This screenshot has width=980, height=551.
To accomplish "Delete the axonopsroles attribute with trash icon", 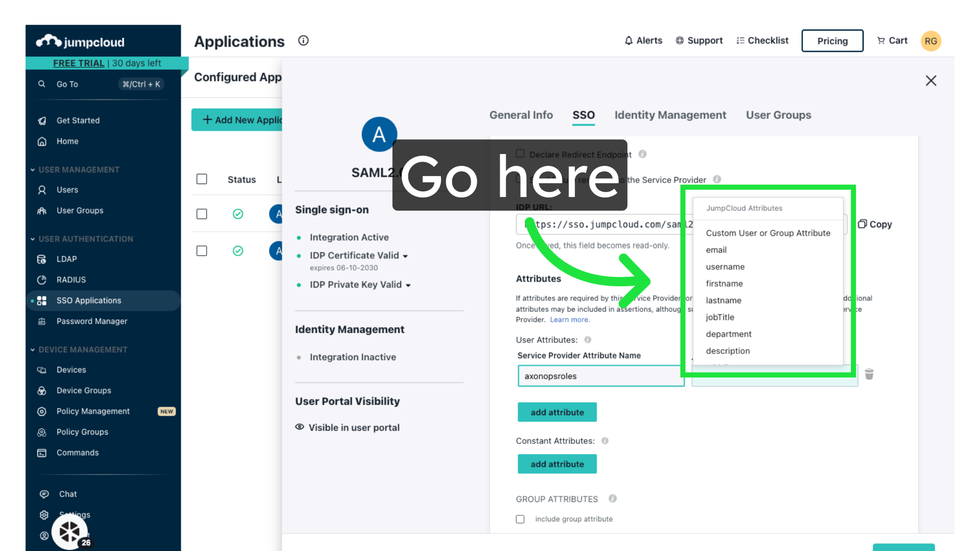I will (x=869, y=374).
